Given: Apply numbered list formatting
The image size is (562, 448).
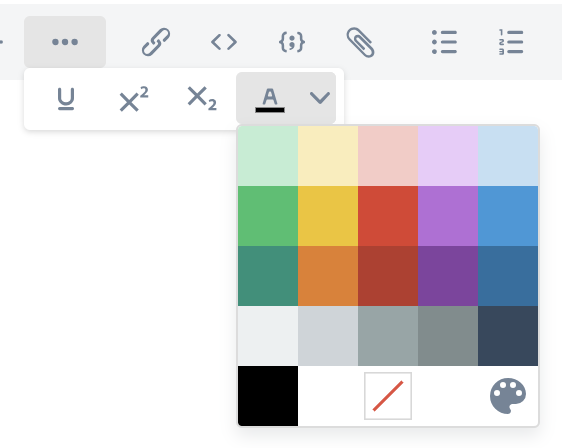Looking at the screenshot, I should pos(511,42).
